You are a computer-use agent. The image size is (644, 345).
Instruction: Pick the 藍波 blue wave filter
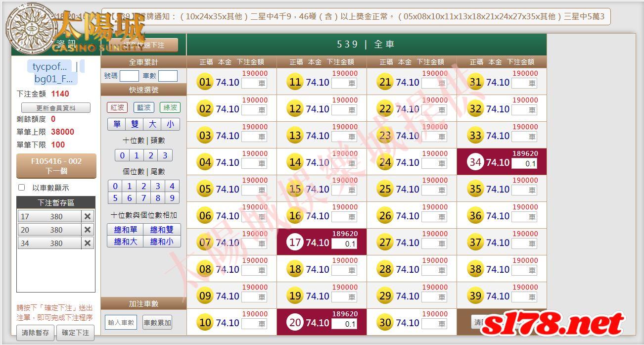click(x=143, y=107)
